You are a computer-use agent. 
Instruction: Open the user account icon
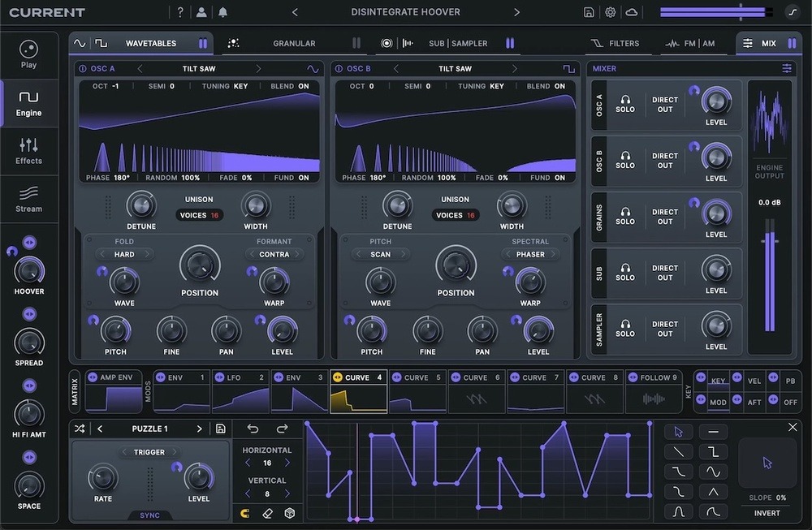click(x=201, y=12)
